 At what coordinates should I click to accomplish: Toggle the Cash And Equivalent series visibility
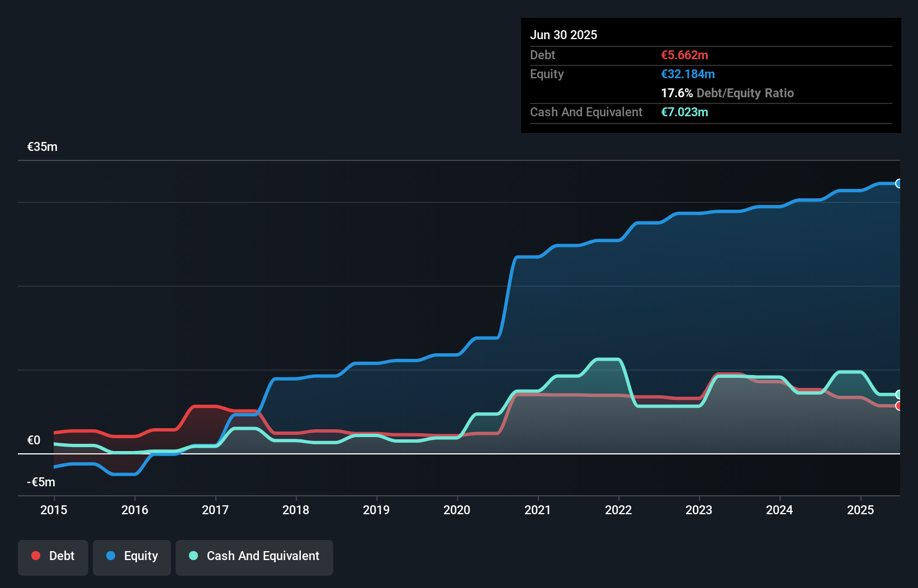(254, 556)
